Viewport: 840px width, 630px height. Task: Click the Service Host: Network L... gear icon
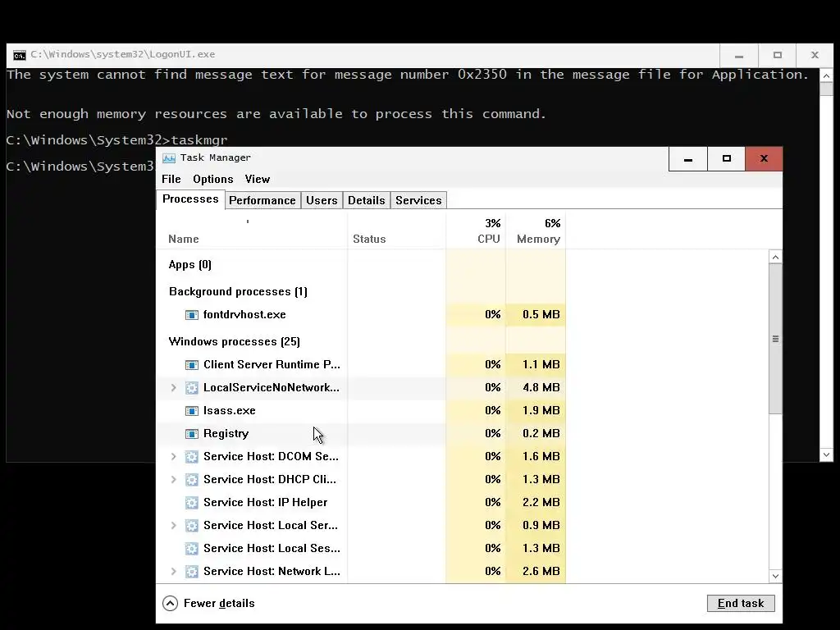pyautogui.click(x=191, y=572)
